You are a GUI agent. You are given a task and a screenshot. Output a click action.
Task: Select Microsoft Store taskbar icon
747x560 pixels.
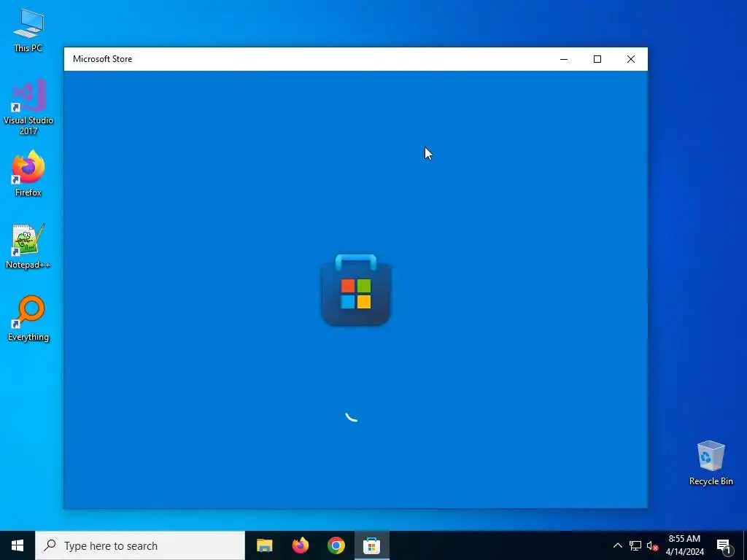pos(371,545)
